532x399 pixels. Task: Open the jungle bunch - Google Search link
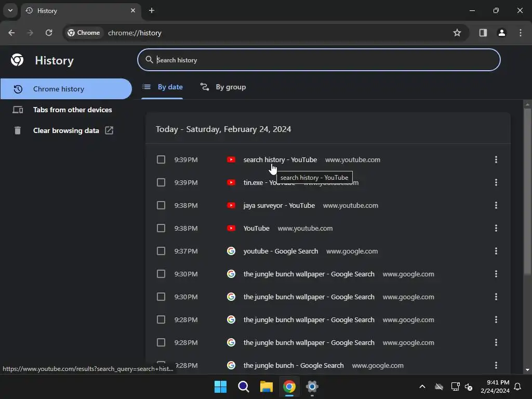[x=294, y=365]
